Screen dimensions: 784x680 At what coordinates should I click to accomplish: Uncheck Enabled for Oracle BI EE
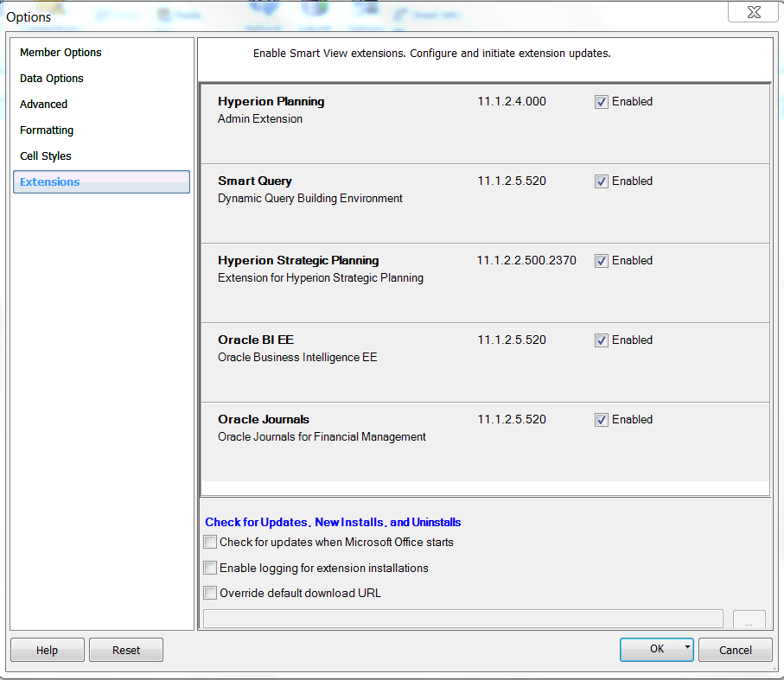click(x=601, y=340)
